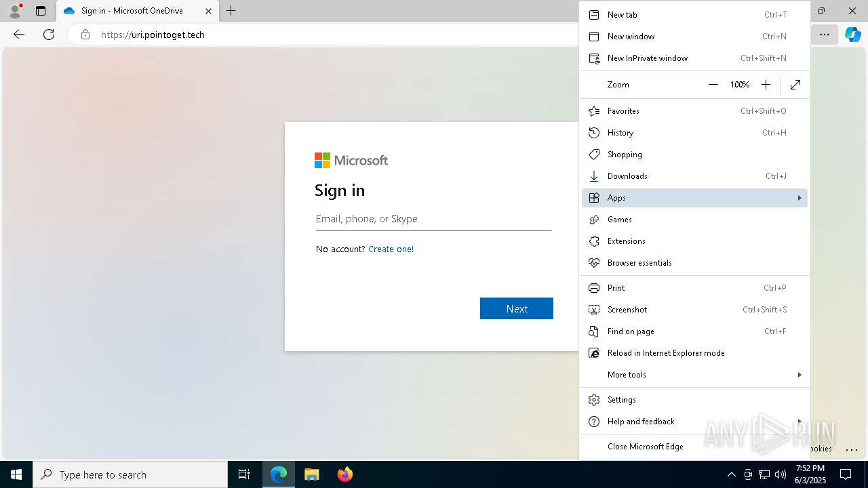
Task: Expand the More tools submenu
Action: pos(694,375)
